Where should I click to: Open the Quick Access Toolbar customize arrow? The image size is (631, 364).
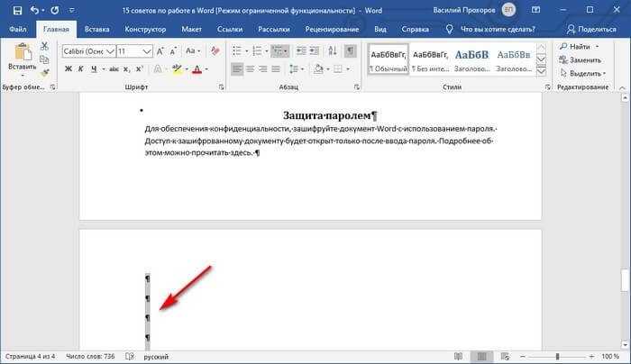coord(71,11)
